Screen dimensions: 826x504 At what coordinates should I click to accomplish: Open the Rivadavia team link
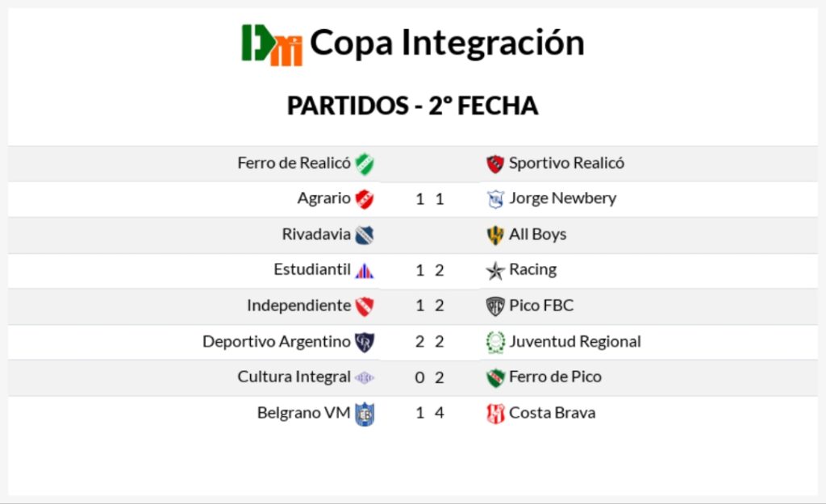315,235
